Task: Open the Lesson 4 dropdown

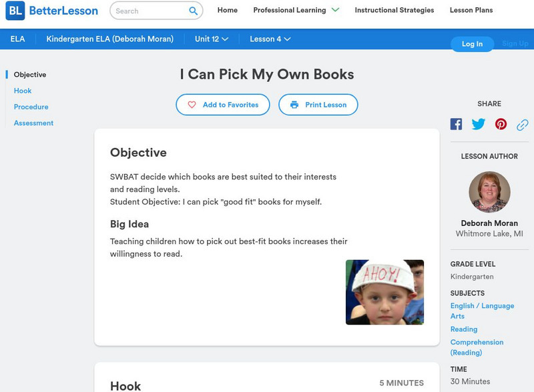Action: pos(270,39)
